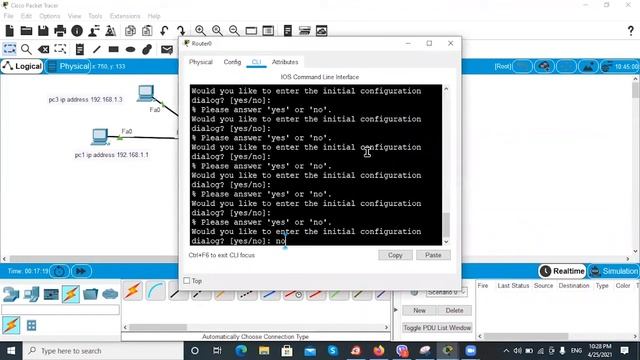This screenshot has width=640, height=360.
Task: Select the Draw Line tool
Action: [96, 49]
